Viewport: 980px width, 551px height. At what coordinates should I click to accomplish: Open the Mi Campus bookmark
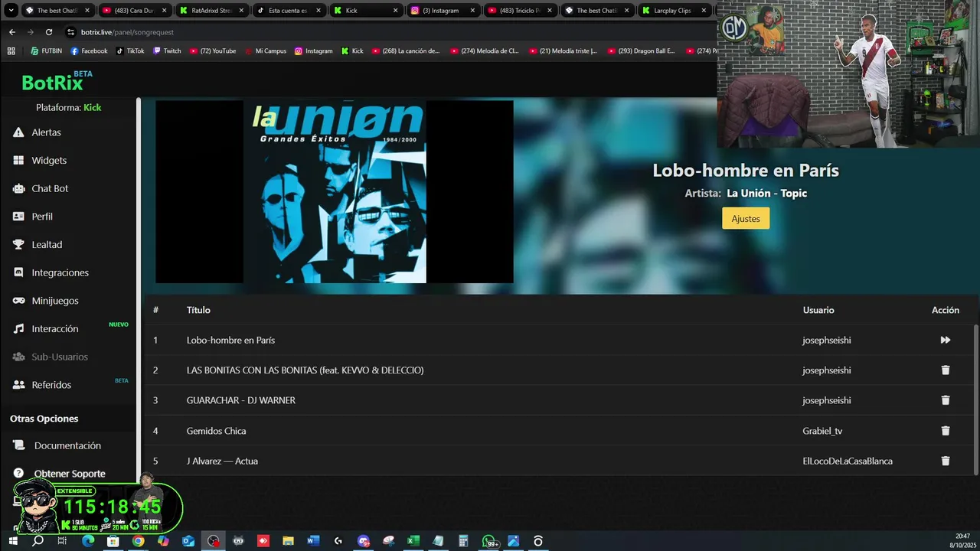(266, 51)
